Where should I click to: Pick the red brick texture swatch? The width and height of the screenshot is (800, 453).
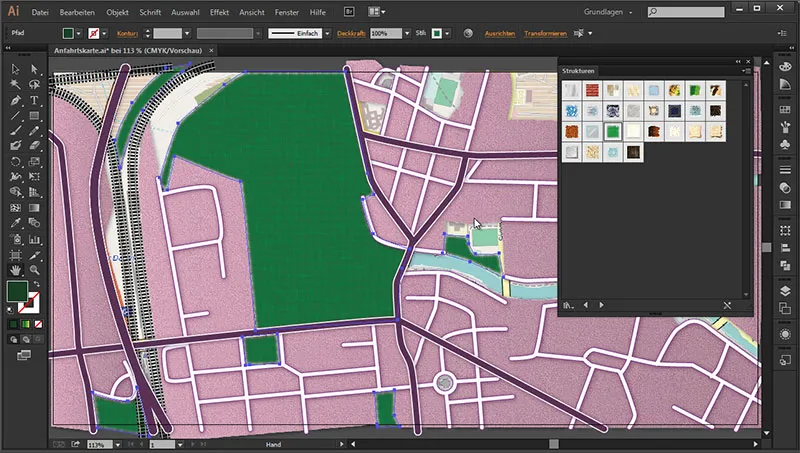click(592, 90)
